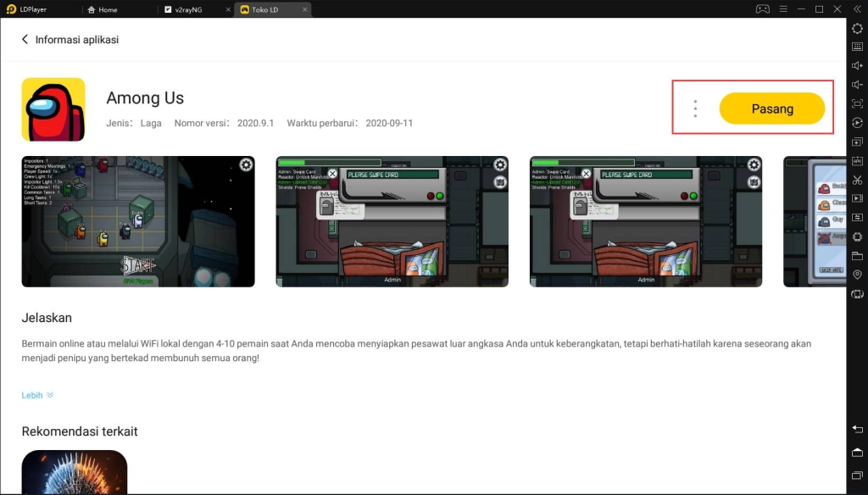The width and height of the screenshot is (868, 495).
Task: Go to Android home via sidebar icon
Action: [x=857, y=453]
